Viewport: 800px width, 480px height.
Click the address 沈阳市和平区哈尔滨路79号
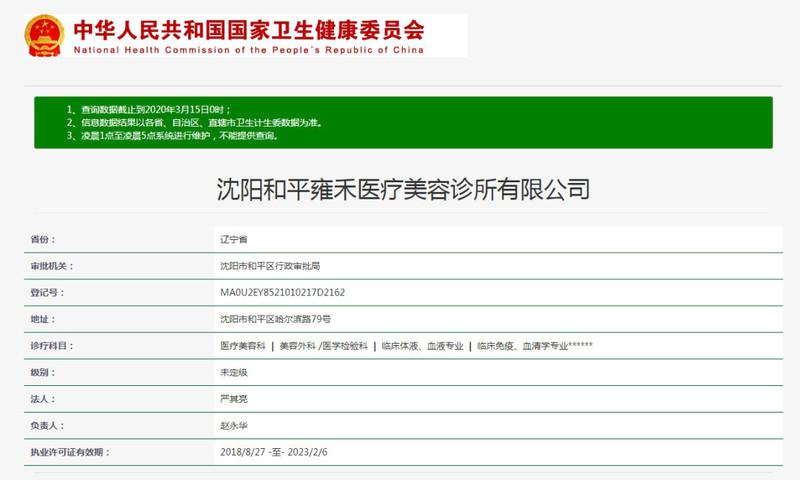[274, 320]
